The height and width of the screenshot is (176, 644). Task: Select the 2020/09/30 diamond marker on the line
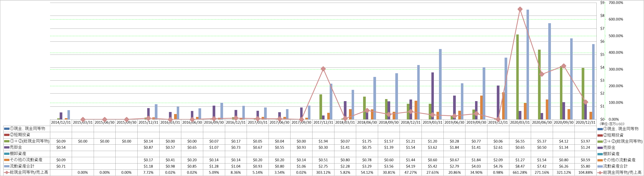pyautogui.click(x=563, y=66)
